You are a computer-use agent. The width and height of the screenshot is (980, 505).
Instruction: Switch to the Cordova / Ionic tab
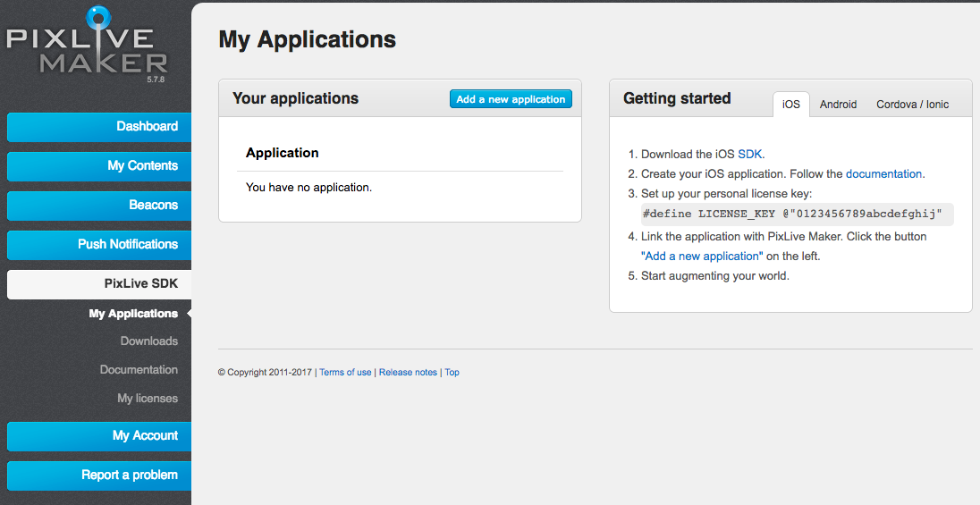[x=913, y=105]
